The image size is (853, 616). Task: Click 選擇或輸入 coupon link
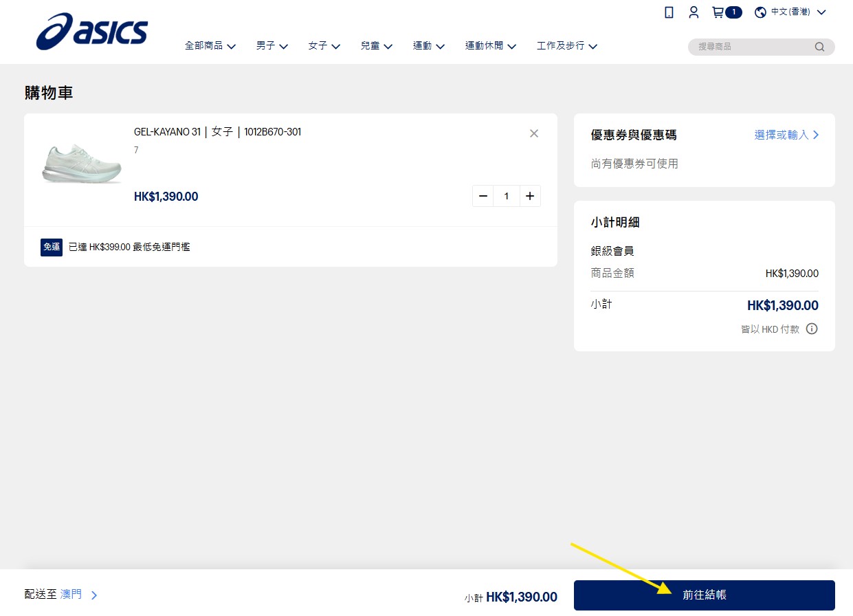[x=787, y=135]
